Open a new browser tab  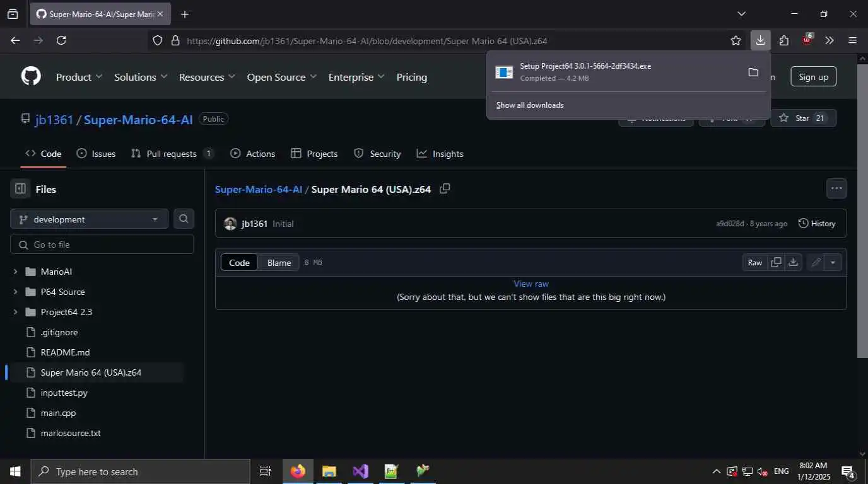(x=184, y=14)
